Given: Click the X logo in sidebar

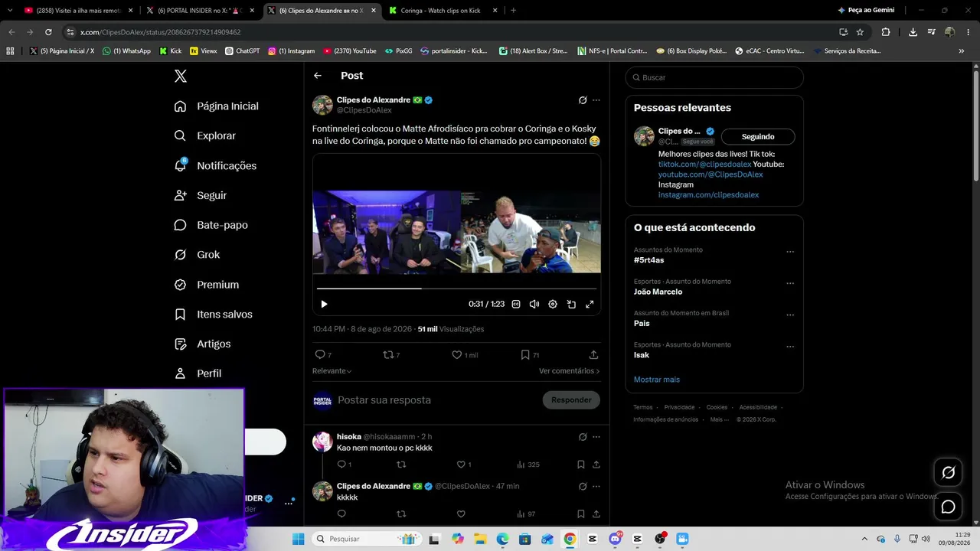Looking at the screenshot, I should click(181, 76).
